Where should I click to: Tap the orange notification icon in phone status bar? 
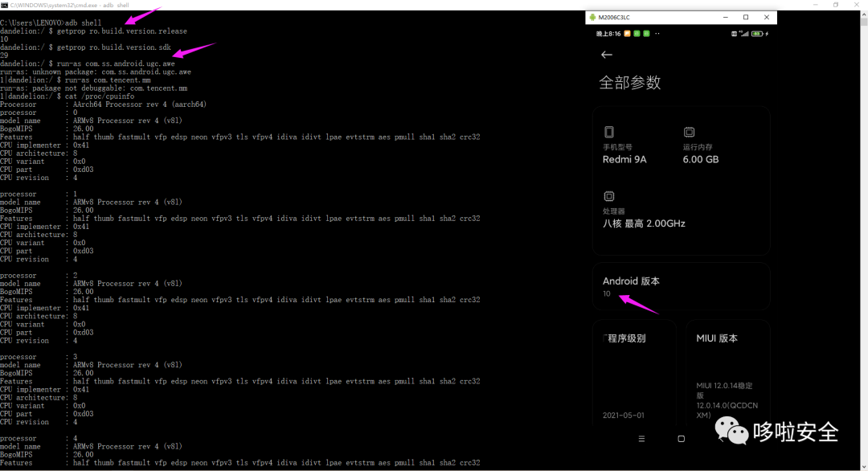[x=627, y=34]
